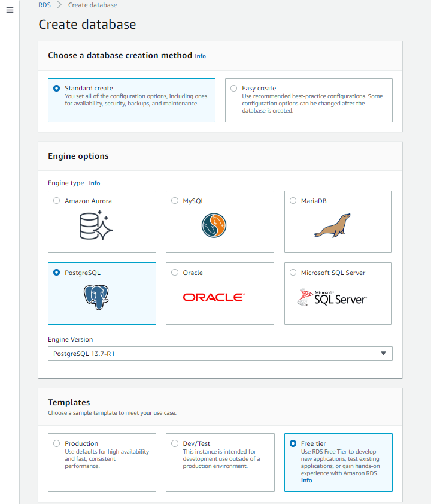Viewport: 431px width, 504px height.
Task: Choose the MySQL engine radio button
Action: tap(175, 201)
